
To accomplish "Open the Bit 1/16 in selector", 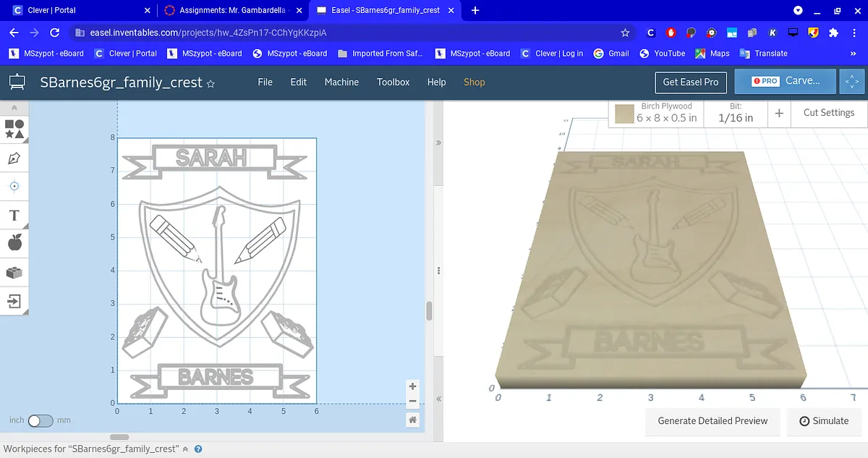I will [735, 113].
